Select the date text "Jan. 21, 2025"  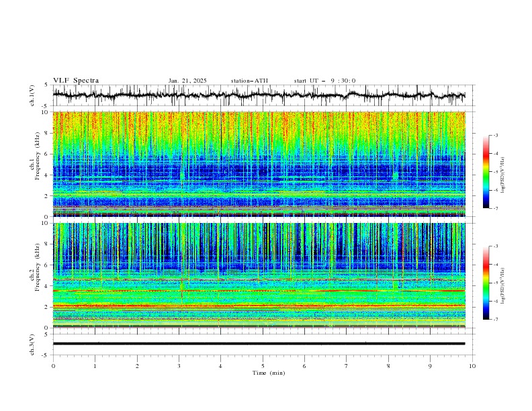tap(187, 81)
